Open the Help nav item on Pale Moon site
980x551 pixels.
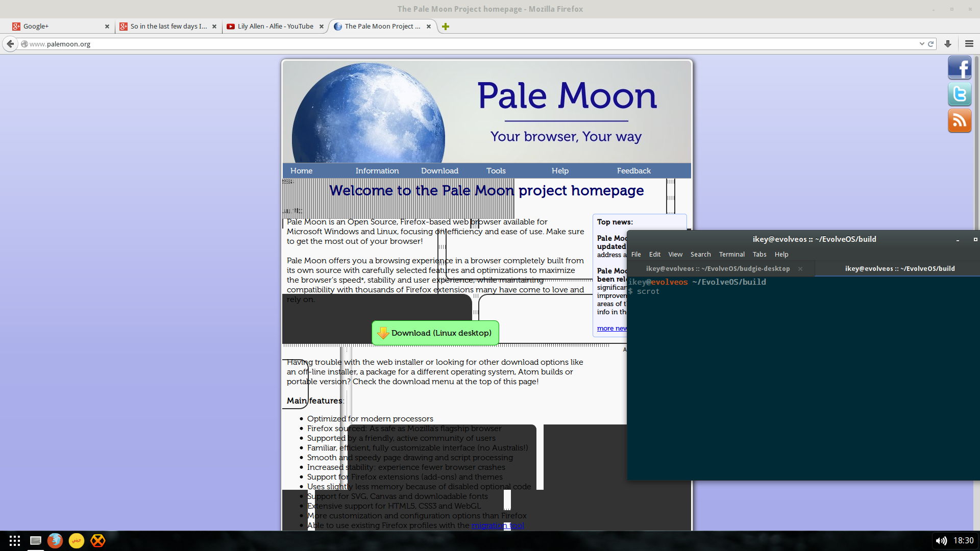560,171
